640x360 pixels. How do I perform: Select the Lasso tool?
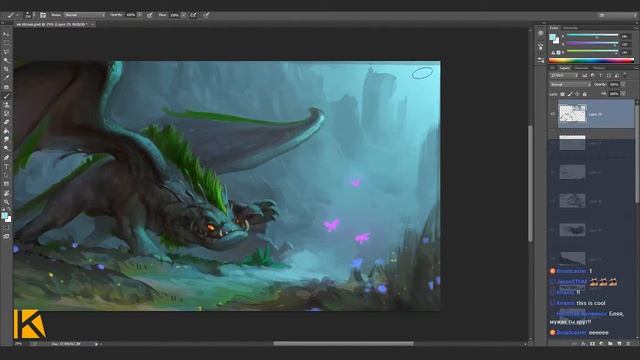pyautogui.click(x=6, y=52)
